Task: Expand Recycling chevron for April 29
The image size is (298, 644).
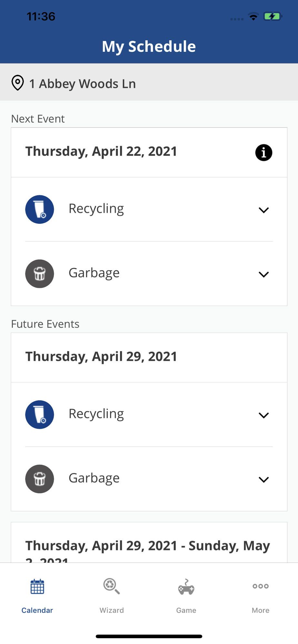Action: tap(263, 415)
